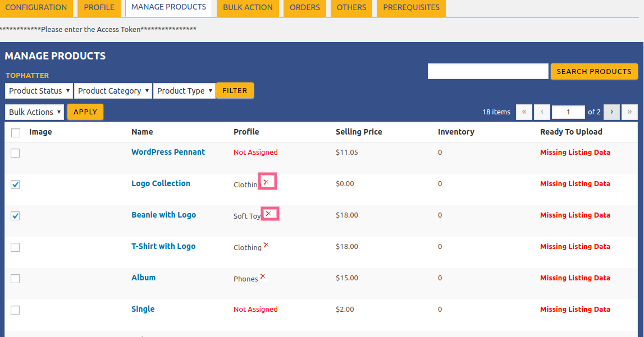The width and height of the screenshot is (644, 337).
Task: Open the Beanie with Logo product link
Action: point(163,215)
